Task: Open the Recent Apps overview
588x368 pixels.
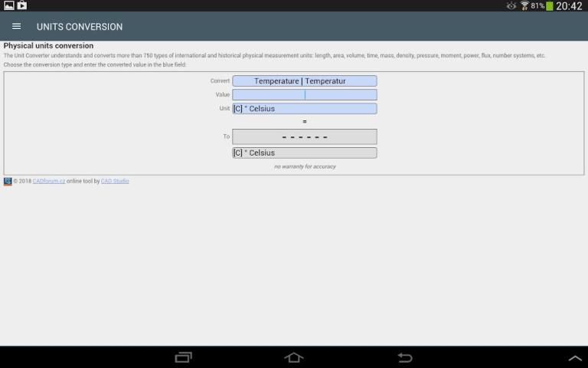Action: click(x=184, y=357)
